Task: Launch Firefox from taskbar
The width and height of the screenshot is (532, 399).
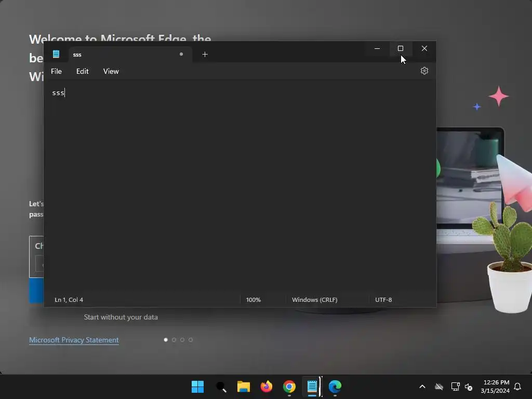Action: point(267,387)
